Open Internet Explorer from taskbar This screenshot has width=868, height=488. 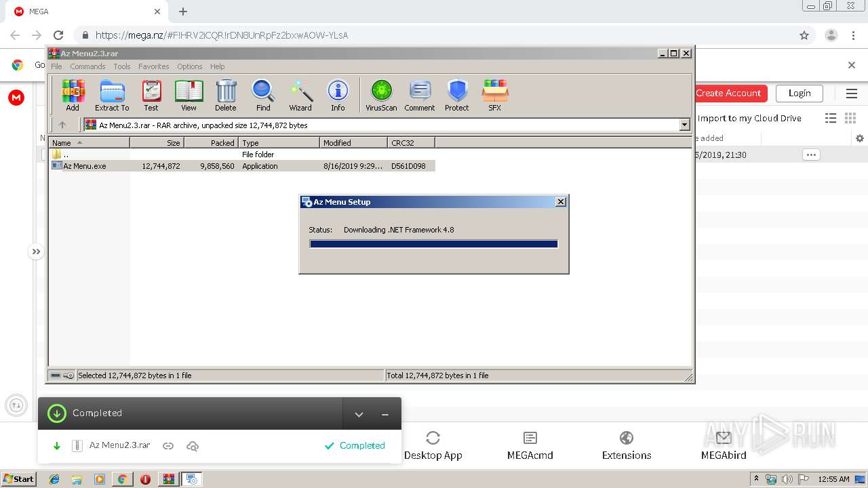coord(54,479)
